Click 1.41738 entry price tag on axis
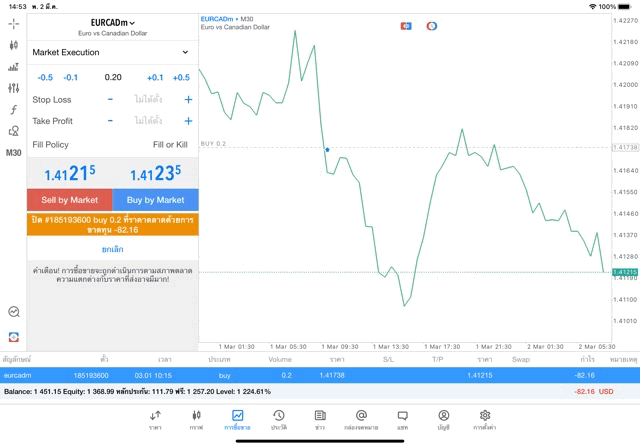640x447 pixels. coord(625,147)
